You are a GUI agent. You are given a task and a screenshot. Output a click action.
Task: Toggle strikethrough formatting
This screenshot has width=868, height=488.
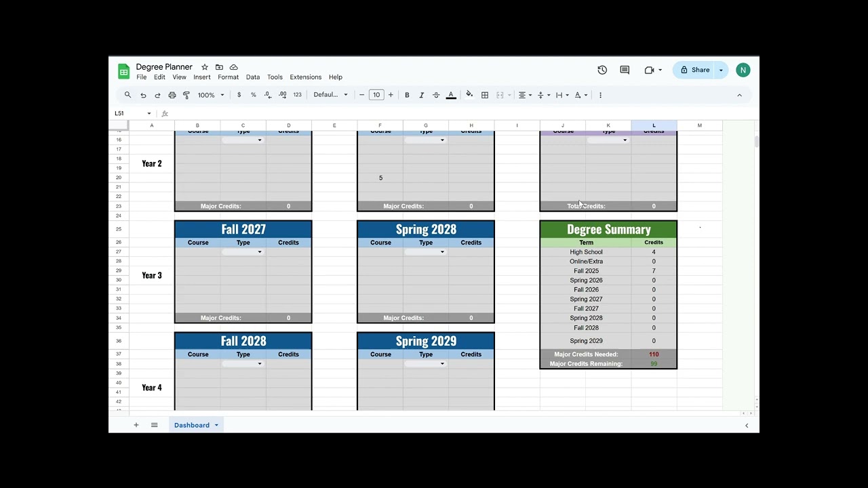coord(436,95)
